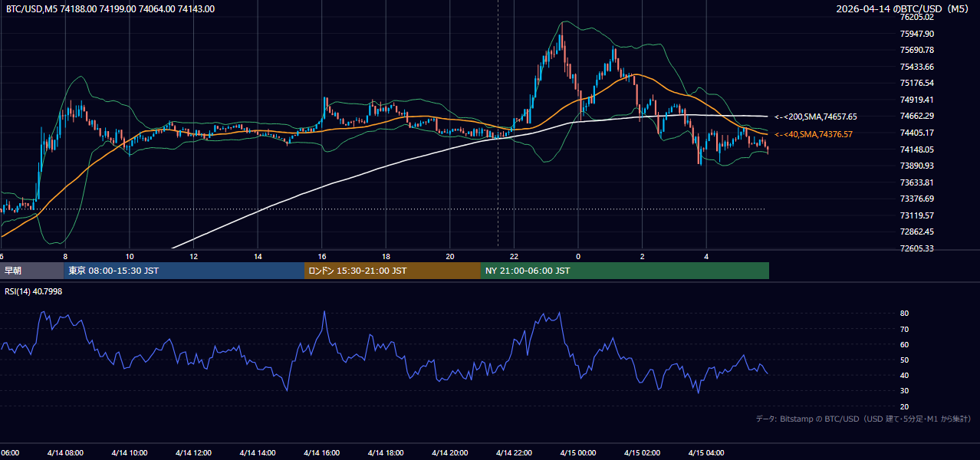The height and width of the screenshot is (460, 980).
Task: Click price axis label 73890.93
Action: pos(917,166)
